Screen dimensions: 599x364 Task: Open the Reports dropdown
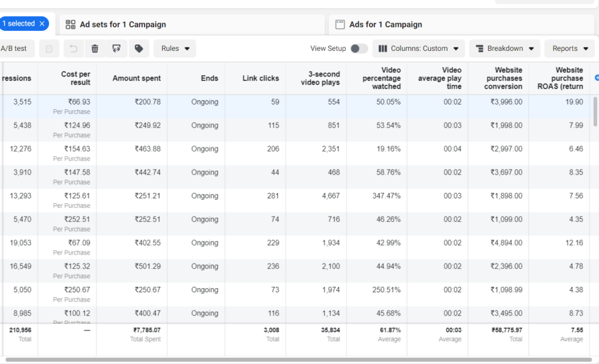tap(570, 48)
